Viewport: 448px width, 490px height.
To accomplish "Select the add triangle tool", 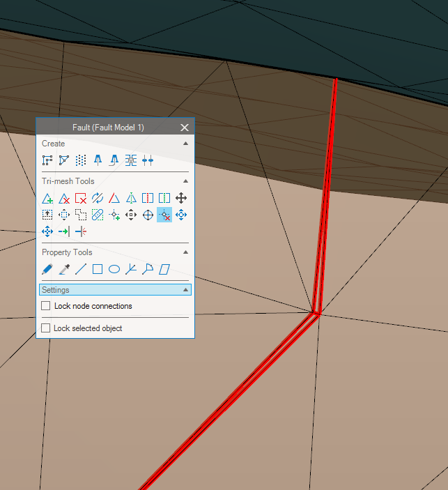I will pyautogui.click(x=47, y=198).
